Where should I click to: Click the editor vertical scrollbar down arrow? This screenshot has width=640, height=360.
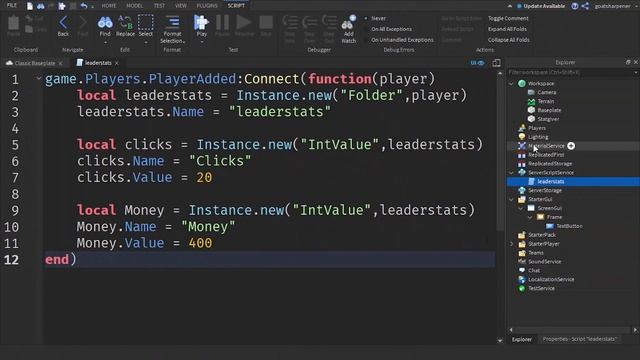(500, 340)
